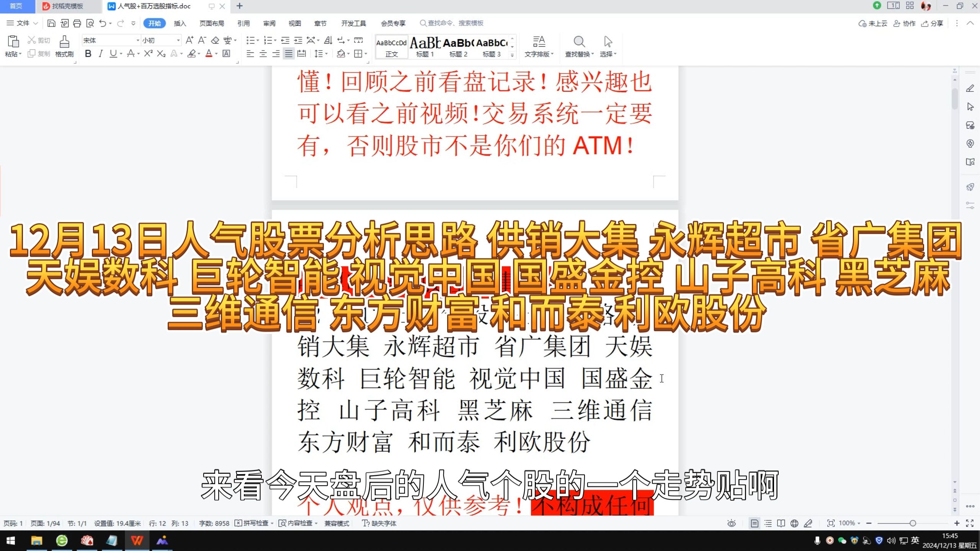Pick the red font color button
The height and width of the screenshot is (551, 980).
pos(209,54)
